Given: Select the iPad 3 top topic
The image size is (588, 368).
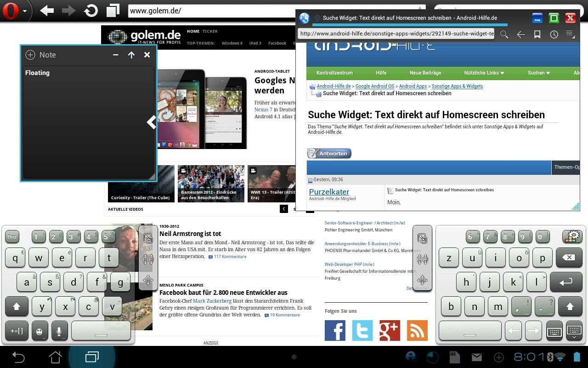Looking at the screenshot, I should 255,43.
